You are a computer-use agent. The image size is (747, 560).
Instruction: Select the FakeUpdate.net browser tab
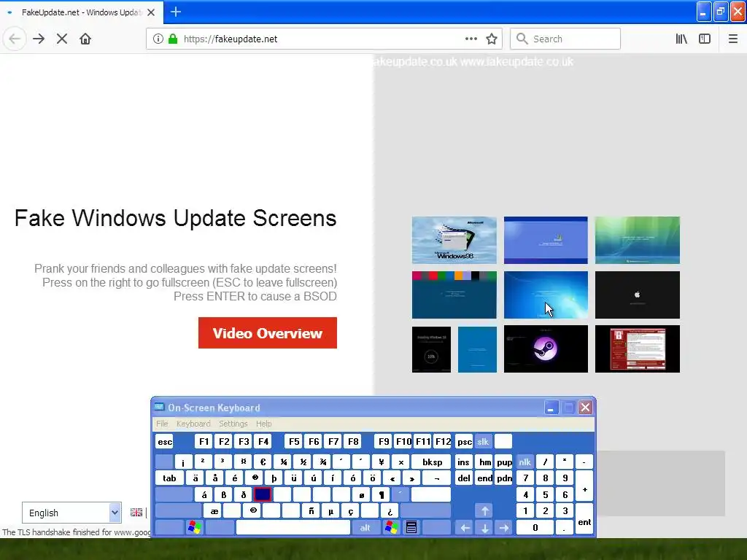pos(82,12)
